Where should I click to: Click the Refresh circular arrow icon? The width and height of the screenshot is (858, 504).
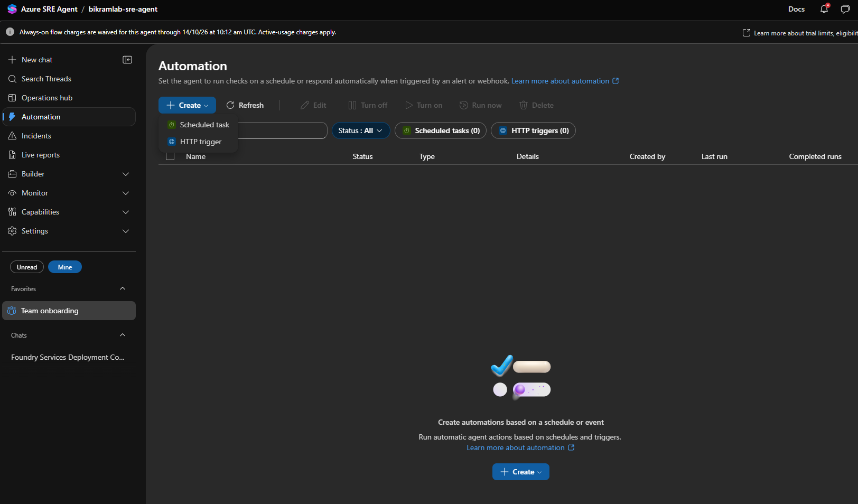[x=230, y=105]
